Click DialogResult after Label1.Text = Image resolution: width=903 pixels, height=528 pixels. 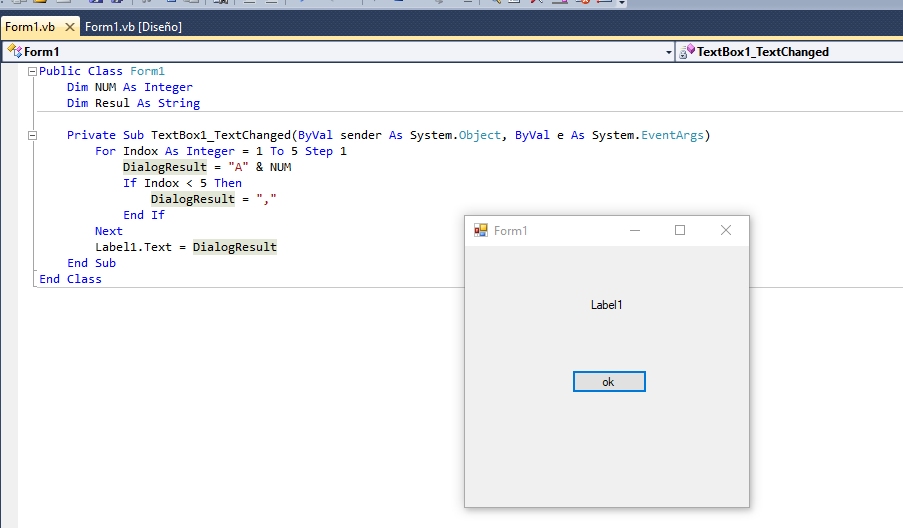click(234, 247)
